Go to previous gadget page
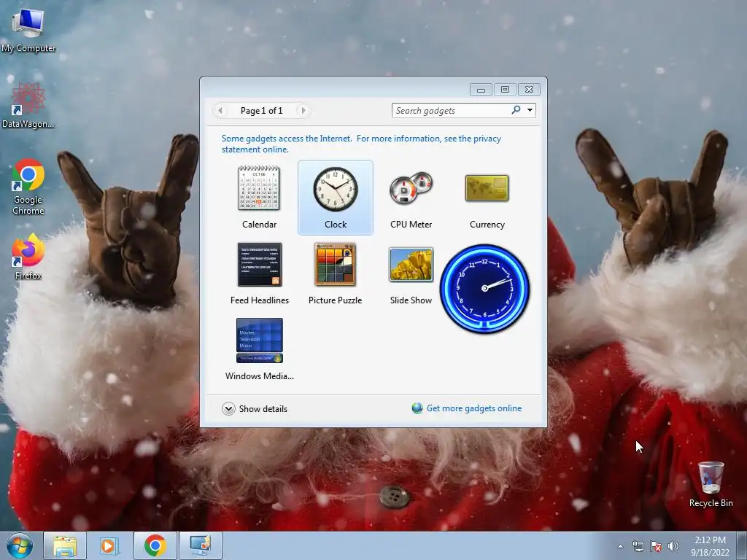The width and height of the screenshot is (747, 560). pyautogui.click(x=220, y=111)
